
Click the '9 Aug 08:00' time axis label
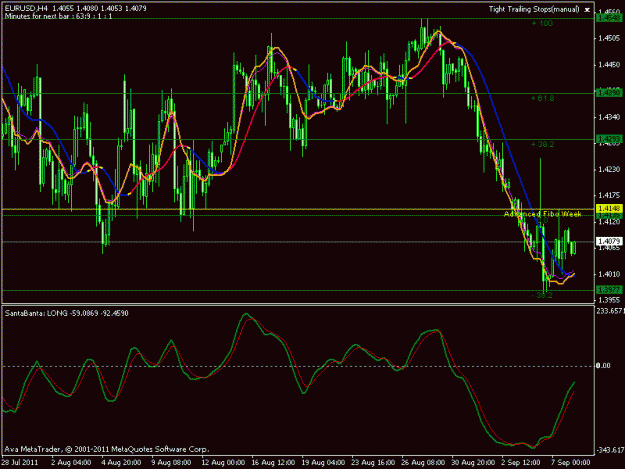171,462
